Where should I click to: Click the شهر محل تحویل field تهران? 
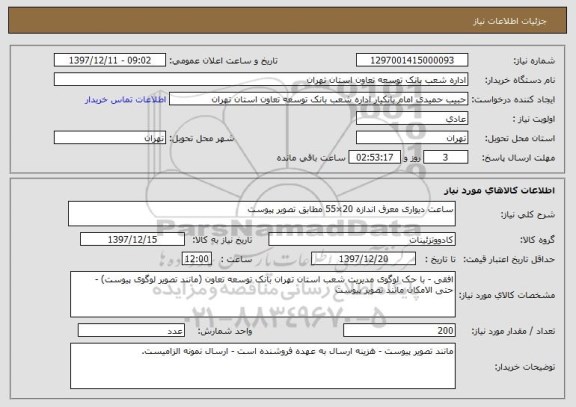(110, 138)
